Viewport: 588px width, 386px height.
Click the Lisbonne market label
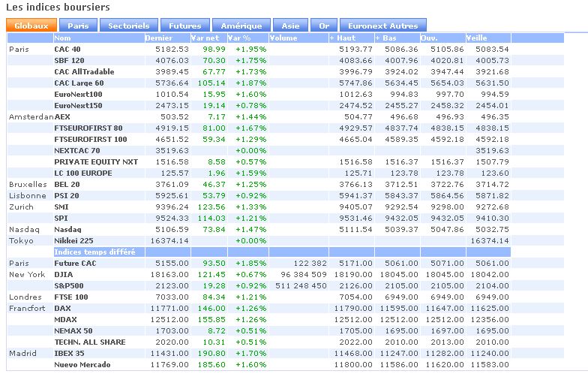(x=27, y=195)
